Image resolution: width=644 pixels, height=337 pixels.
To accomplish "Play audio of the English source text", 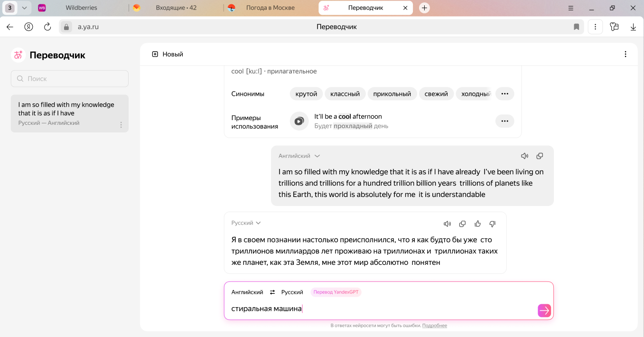I will (x=524, y=156).
